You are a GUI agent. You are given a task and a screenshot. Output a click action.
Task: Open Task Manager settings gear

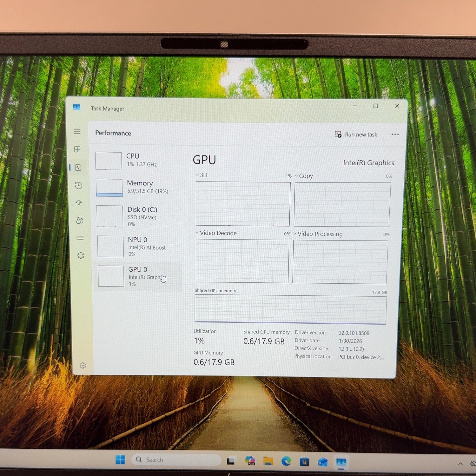pos(83,366)
